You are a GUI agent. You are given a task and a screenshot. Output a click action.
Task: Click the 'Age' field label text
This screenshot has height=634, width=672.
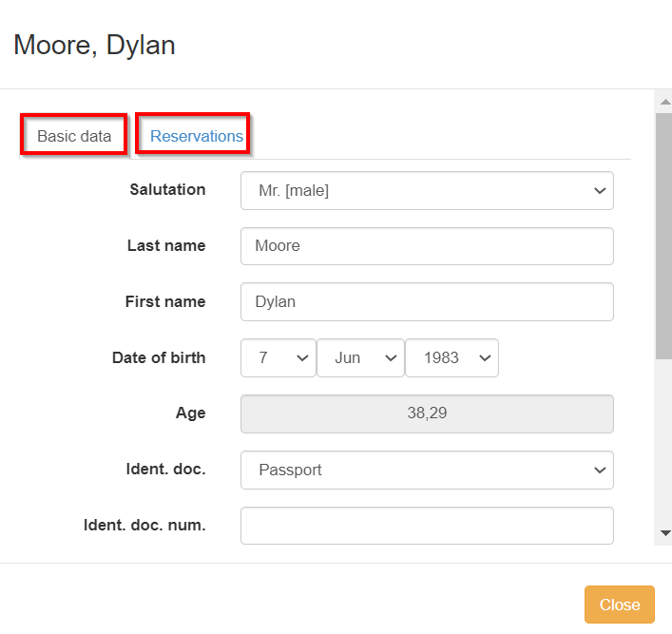pos(191,413)
